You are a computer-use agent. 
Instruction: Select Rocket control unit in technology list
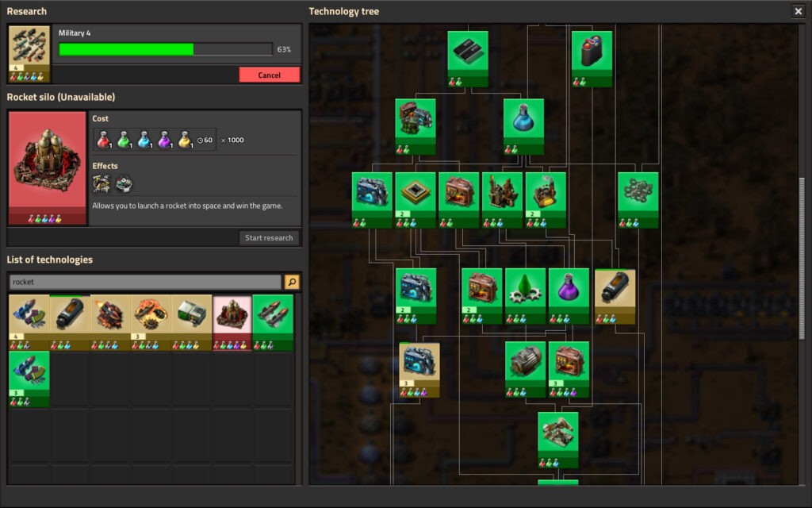(x=191, y=319)
